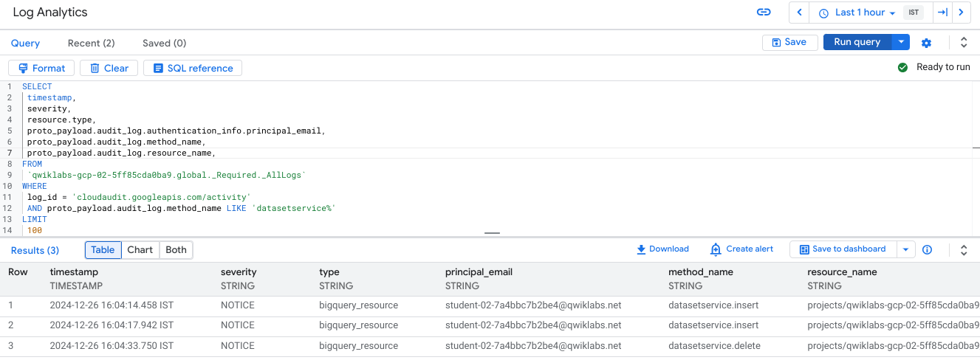Format the SQL query
Screen dimensions: 980x360
click(41, 68)
